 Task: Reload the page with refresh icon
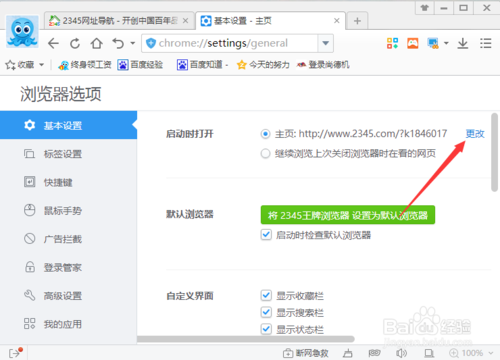pos(75,43)
